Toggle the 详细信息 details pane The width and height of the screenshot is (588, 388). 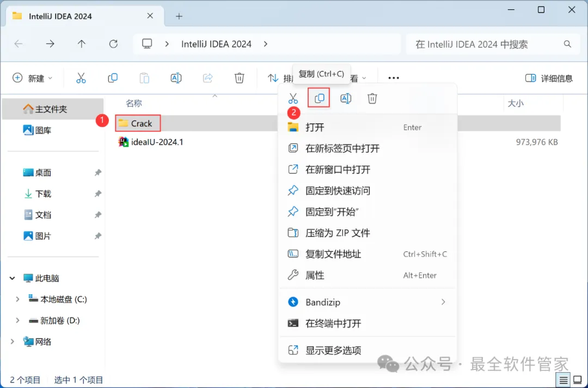(x=549, y=78)
